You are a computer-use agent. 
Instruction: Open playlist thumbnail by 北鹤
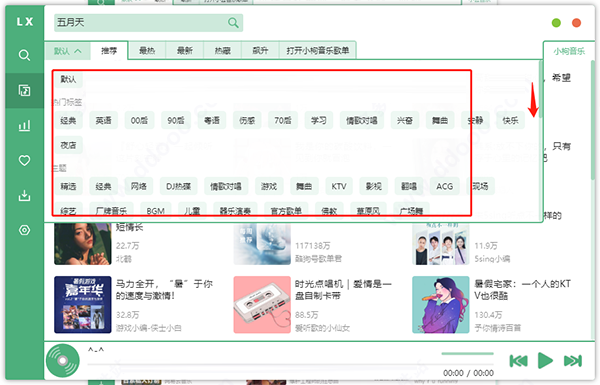tap(83, 244)
